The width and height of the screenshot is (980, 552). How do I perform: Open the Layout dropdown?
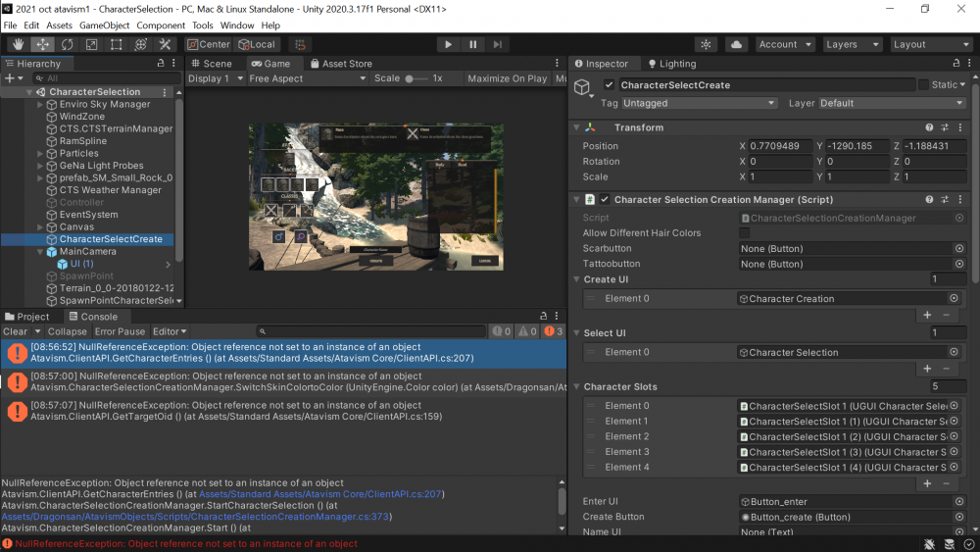(x=930, y=44)
